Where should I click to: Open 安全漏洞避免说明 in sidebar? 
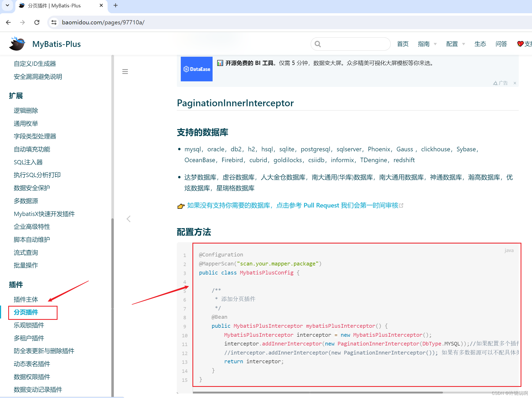(38, 77)
